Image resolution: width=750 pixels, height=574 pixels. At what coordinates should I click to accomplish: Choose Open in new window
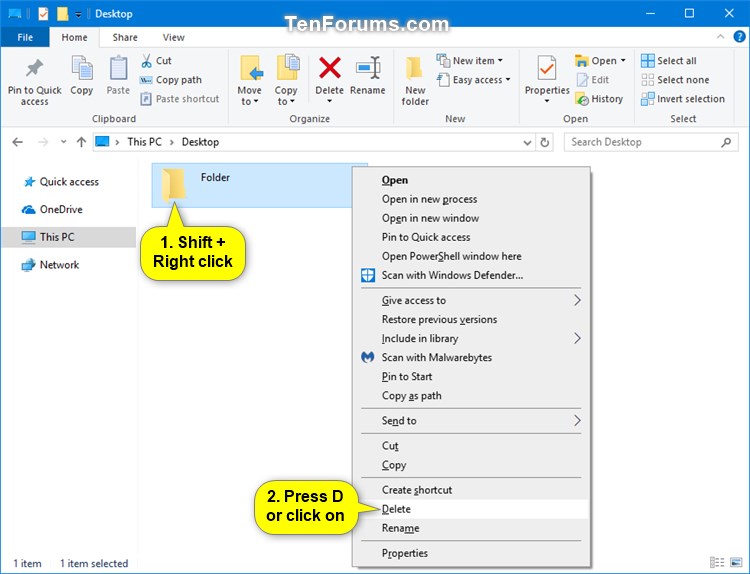point(471,218)
